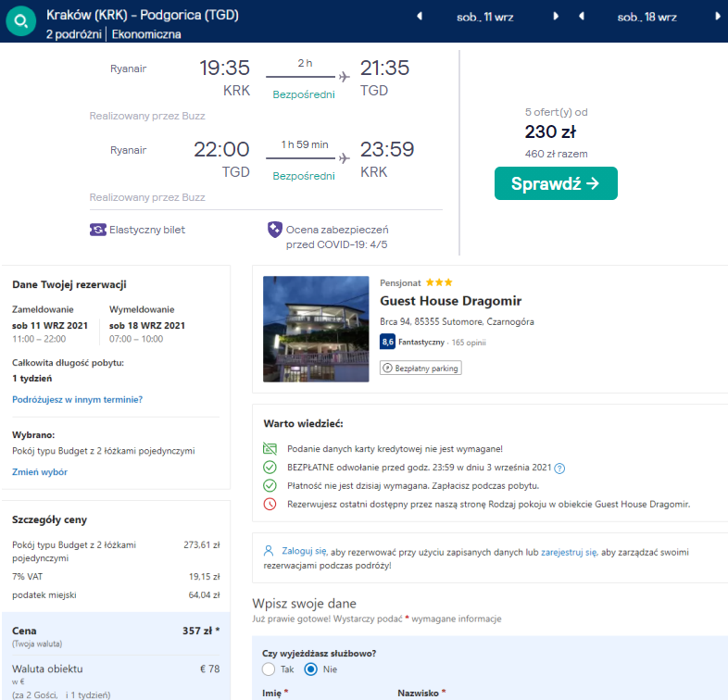Click the return flight plane icon after 1 h 59 min

click(x=344, y=158)
